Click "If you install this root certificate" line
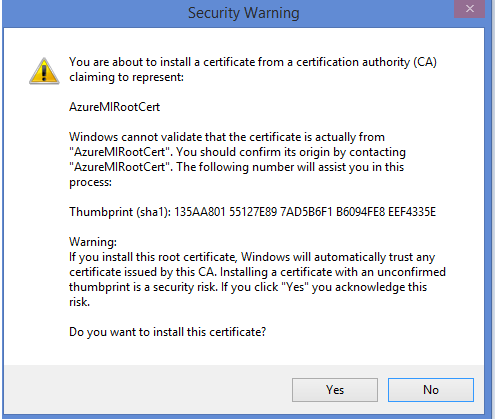Viewport: 495px width, 419px height. (x=252, y=257)
